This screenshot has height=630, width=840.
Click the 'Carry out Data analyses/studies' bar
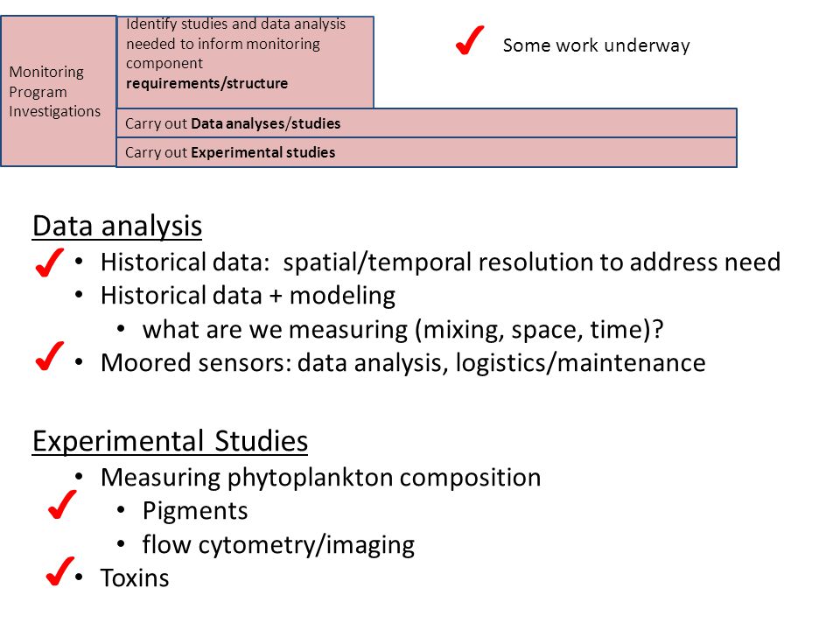(426, 123)
